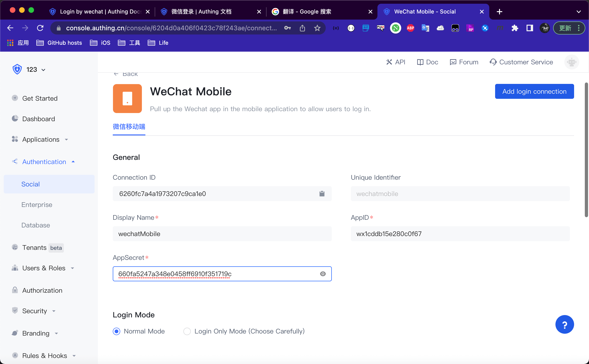Collapse the Authentication sidebar section

click(44, 162)
